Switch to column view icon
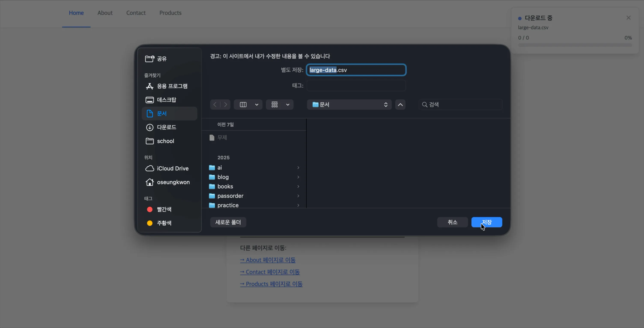The image size is (644, 328). coord(243,104)
